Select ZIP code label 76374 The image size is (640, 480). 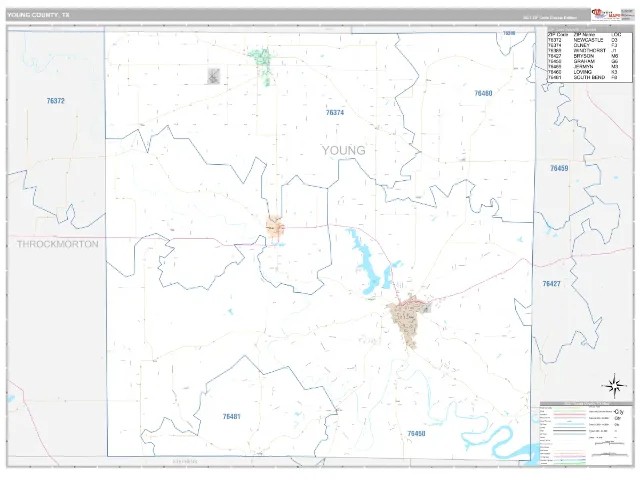335,112
